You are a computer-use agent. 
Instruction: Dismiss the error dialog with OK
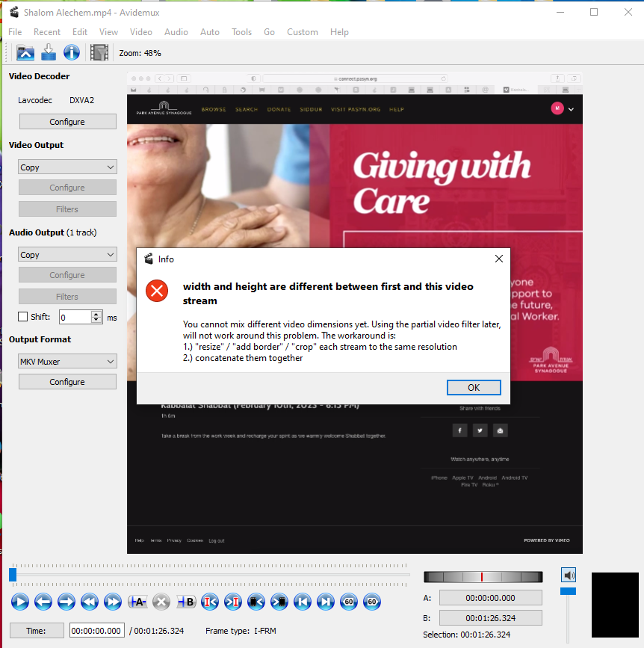pyautogui.click(x=474, y=387)
